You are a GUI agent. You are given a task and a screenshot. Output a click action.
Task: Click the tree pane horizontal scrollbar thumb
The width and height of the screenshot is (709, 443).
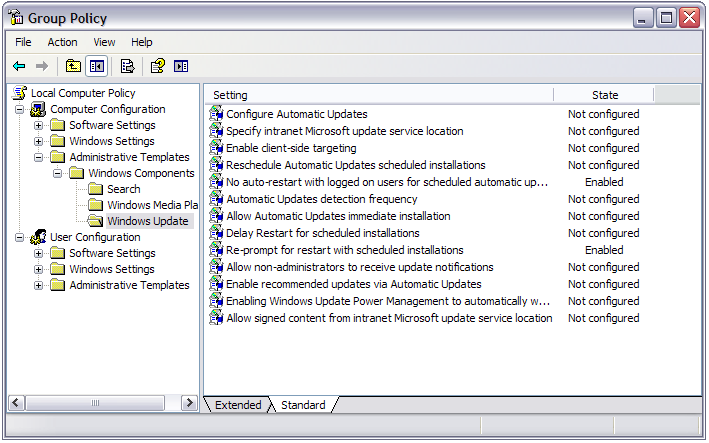click(95, 403)
